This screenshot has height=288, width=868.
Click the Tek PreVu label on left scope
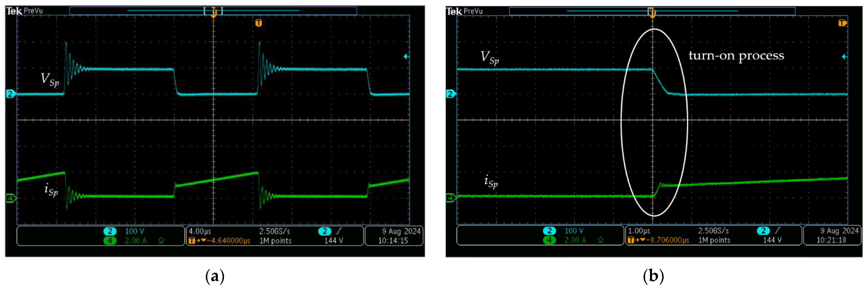[25, 11]
